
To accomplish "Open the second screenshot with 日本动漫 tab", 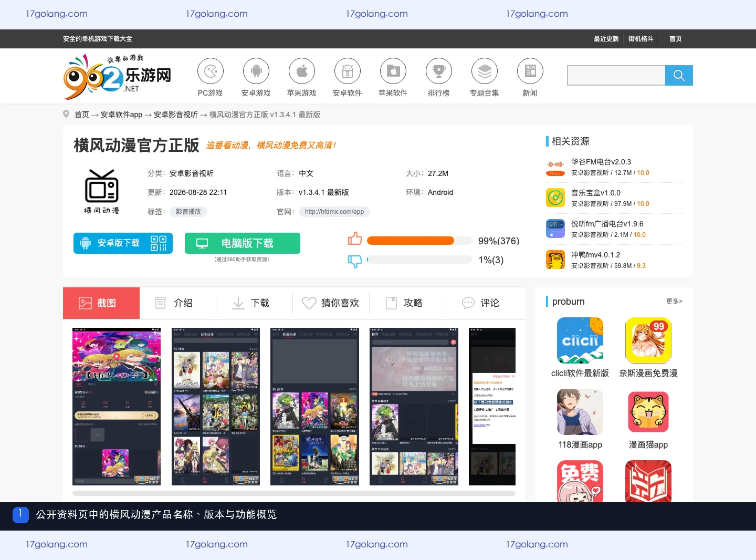I will pos(216,407).
